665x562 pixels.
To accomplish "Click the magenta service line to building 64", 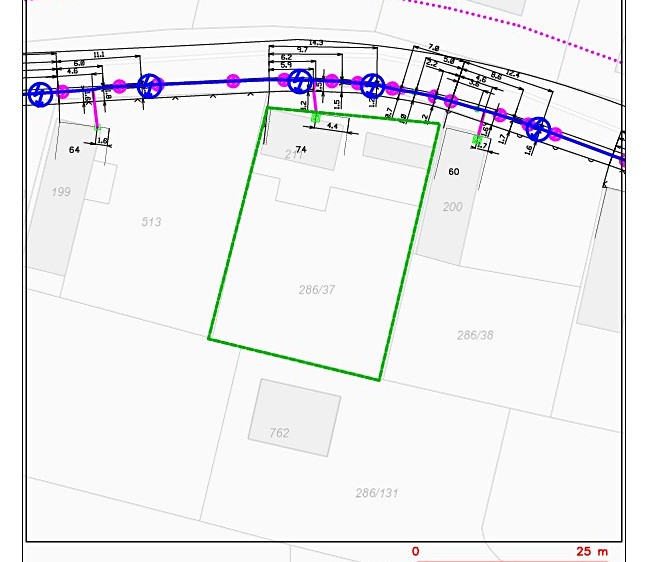I will click(95, 108).
